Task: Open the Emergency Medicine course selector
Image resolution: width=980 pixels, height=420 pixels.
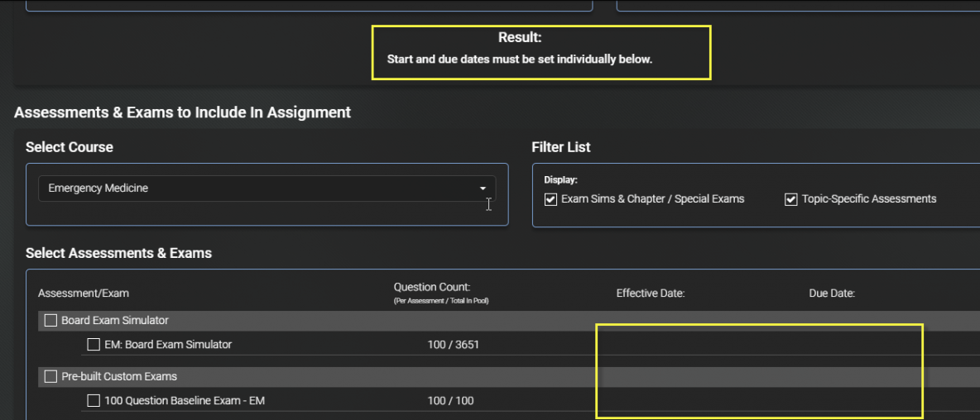Action: tap(267, 189)
